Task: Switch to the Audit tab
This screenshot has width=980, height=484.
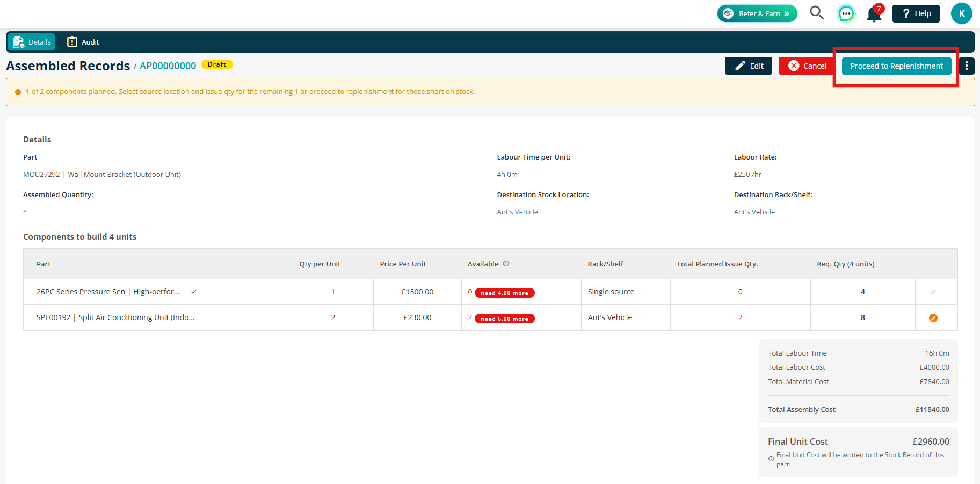Action: coord(83,42)
